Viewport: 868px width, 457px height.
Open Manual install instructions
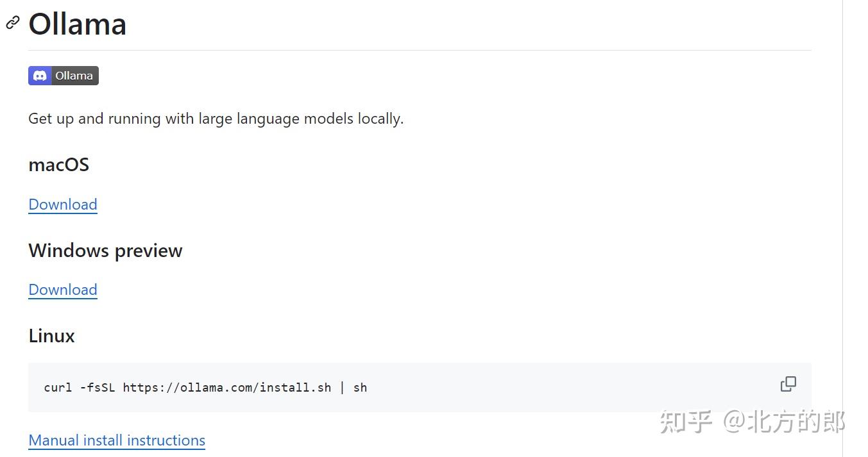coord(117,440)
